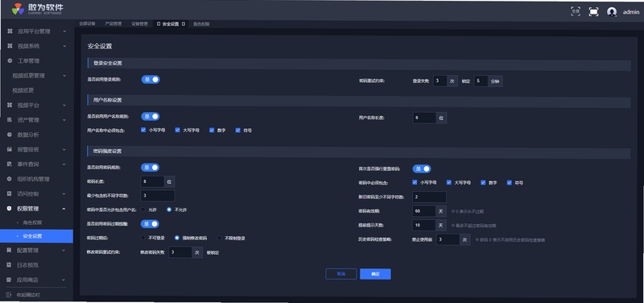Uncheck 符号 under 密码中必须包含

[x=510, y=182]
